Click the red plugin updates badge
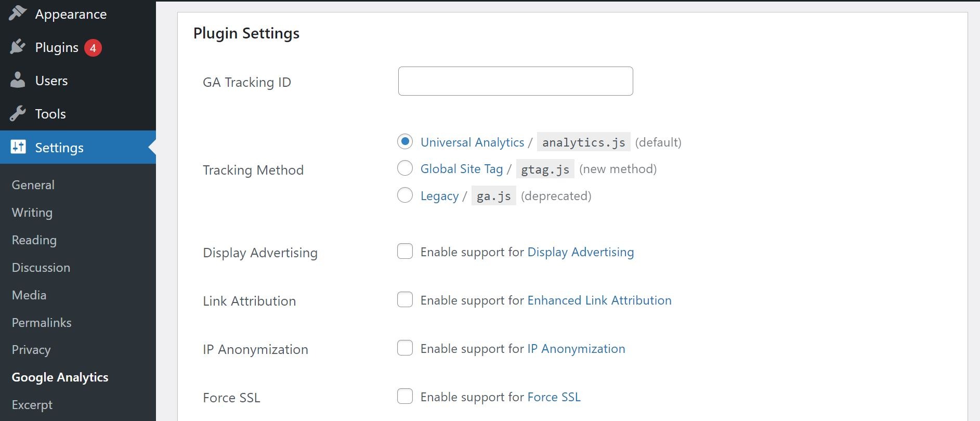 93,48
